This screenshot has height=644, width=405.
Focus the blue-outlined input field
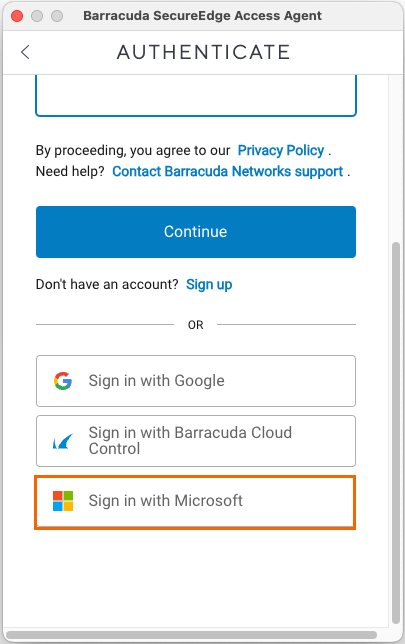[196, 95]
